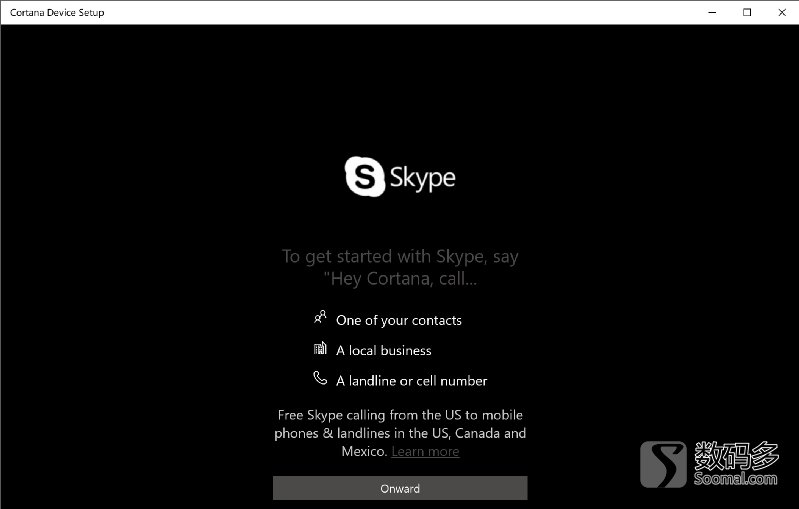Click the contacts person icon

320,318
